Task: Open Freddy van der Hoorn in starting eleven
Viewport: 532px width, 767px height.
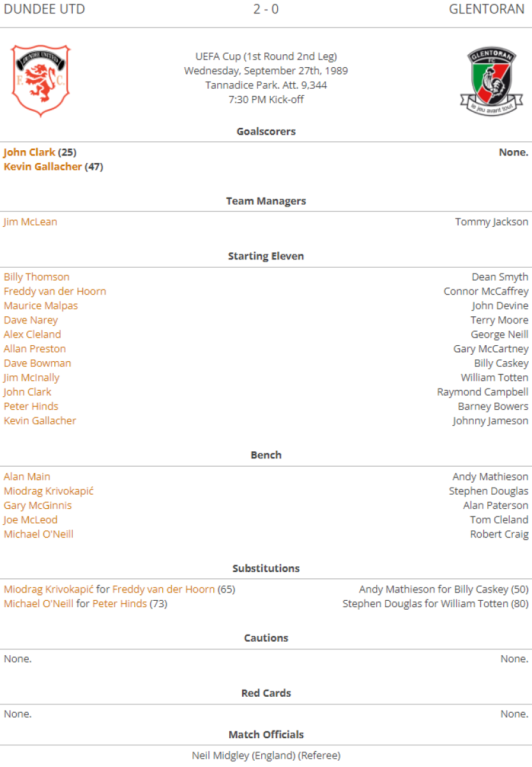Action: pyautogui.click(x=55, y=291)
